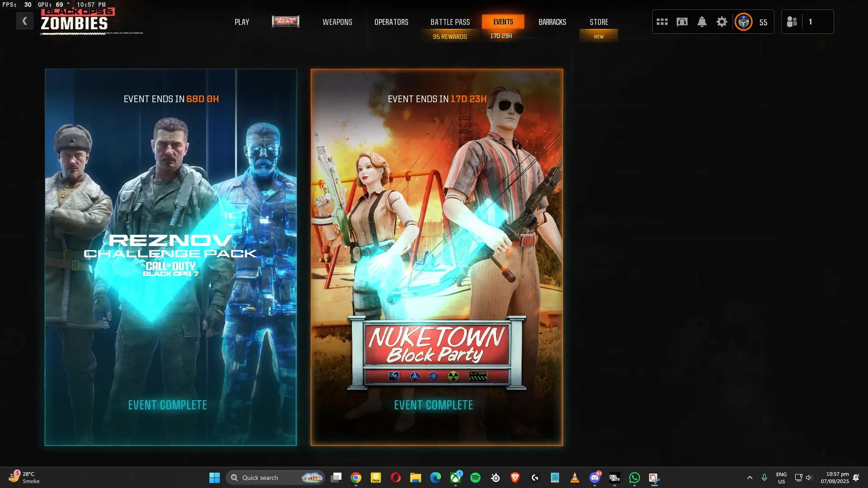The height and width of the screenshot is (488, 868).
Task: Open the Weapons tab
Action: pos(337,22)
